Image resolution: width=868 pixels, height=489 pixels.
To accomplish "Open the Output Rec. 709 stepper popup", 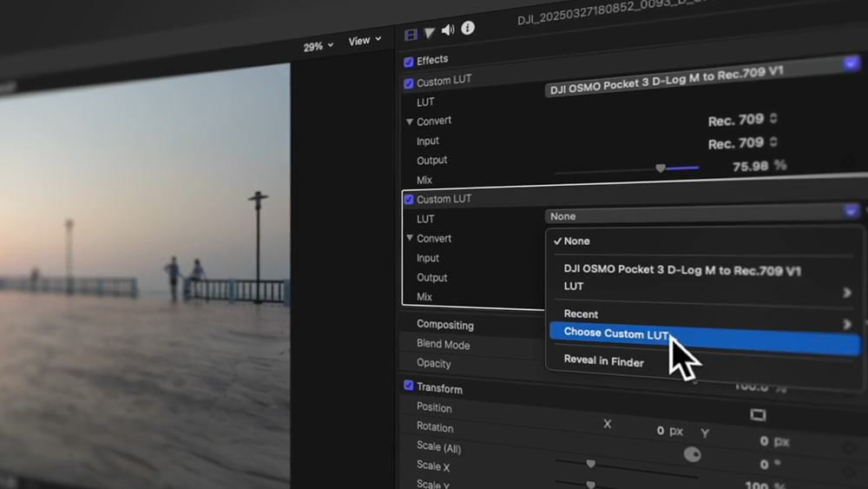I will click(743, 144).
